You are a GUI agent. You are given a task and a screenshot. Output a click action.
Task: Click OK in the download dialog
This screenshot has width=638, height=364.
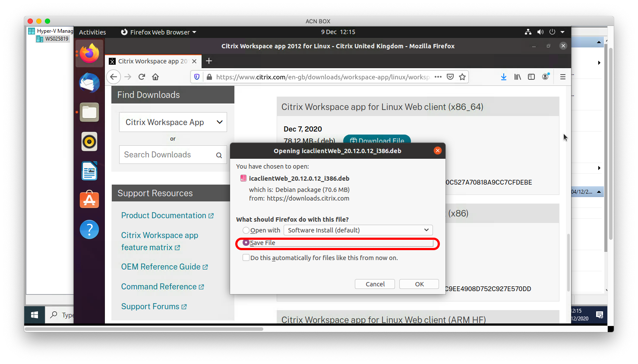click(x=419, y=284)
